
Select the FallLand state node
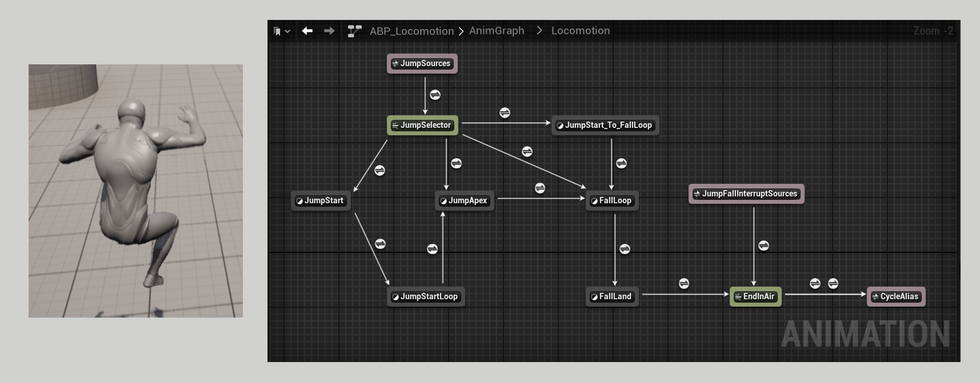point(612,297)
